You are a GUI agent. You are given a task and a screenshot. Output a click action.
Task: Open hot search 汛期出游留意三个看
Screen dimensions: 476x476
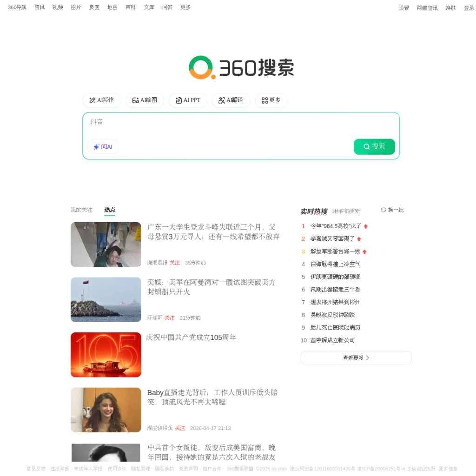tap(336, 290)
